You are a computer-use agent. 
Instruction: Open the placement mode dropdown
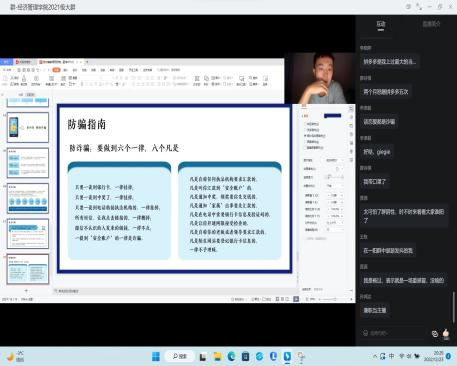[x=334, y=186]
